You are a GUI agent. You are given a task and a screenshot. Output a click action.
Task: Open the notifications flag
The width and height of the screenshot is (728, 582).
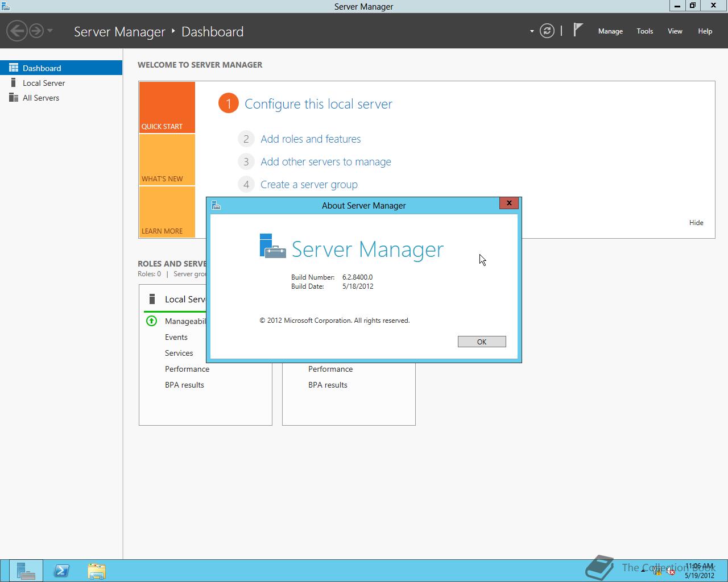578,30
